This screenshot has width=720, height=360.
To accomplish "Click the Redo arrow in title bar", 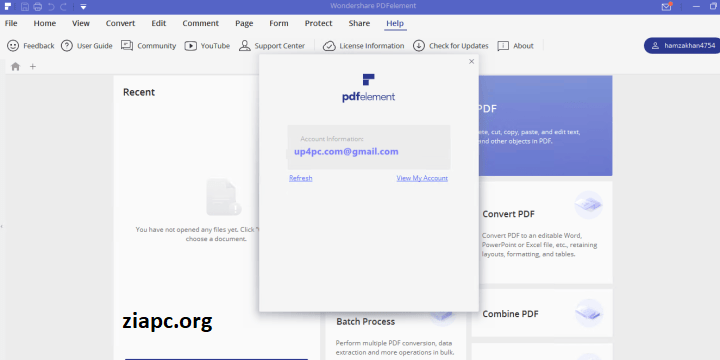I will coord(64,6).
